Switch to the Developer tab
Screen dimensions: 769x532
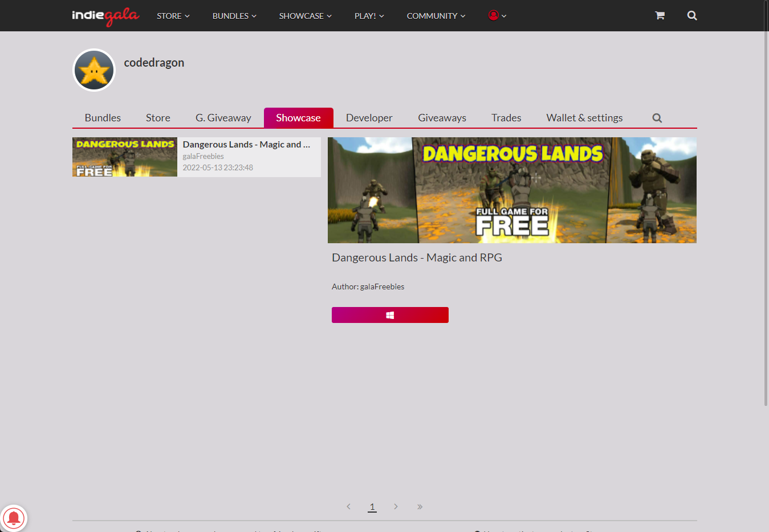(x=369, y=118)
